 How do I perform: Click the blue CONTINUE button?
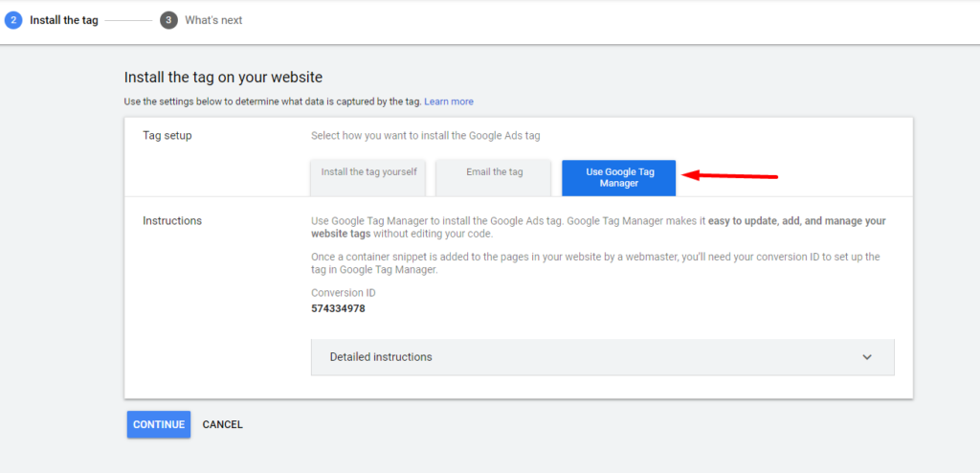(159, 424)
